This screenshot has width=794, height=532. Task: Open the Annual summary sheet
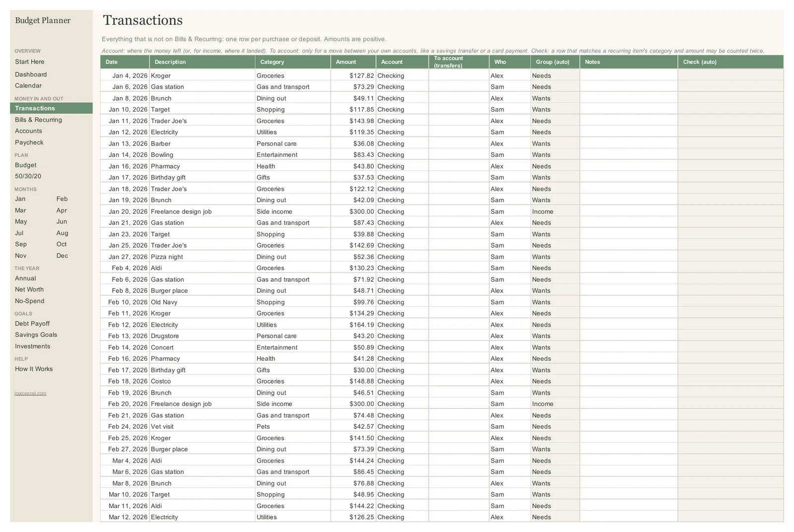pyautogui.click(x=25, y=278)
